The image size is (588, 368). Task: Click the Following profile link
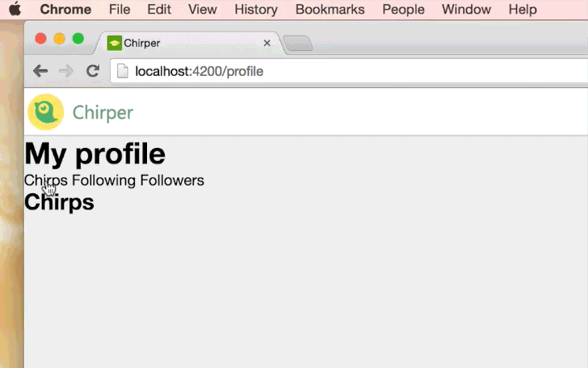[103, 180]
